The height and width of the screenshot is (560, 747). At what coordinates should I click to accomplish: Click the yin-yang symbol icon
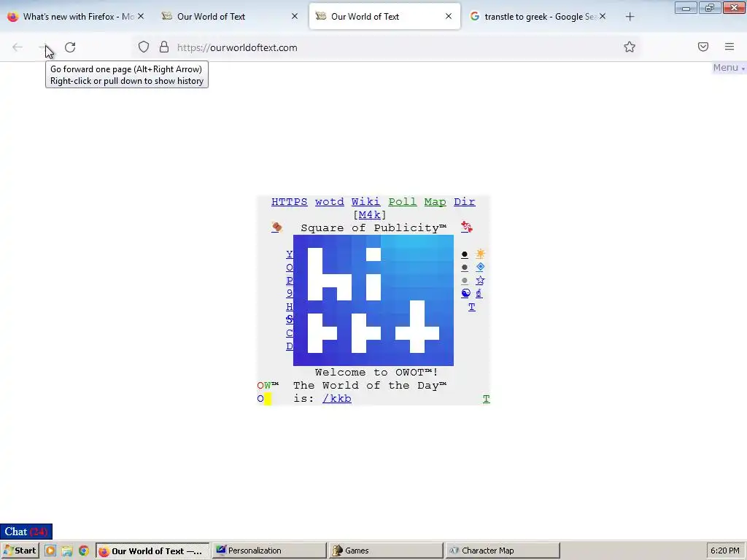click(x=466, y=293)
